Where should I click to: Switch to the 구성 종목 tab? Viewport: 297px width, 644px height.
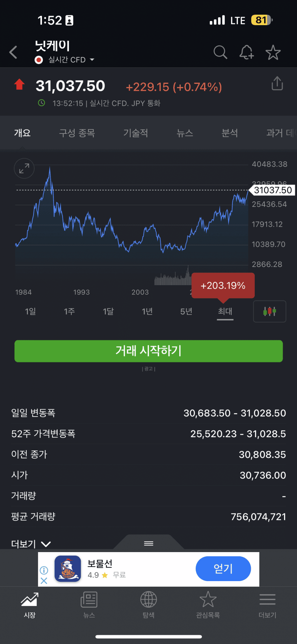pyautogui.click(x=77, y=133)
